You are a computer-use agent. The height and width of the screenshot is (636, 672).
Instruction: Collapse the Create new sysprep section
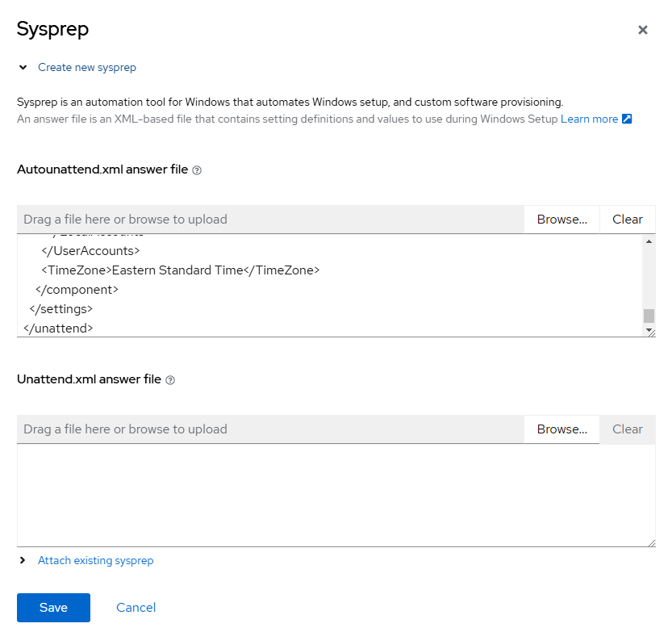coord(23,68)
